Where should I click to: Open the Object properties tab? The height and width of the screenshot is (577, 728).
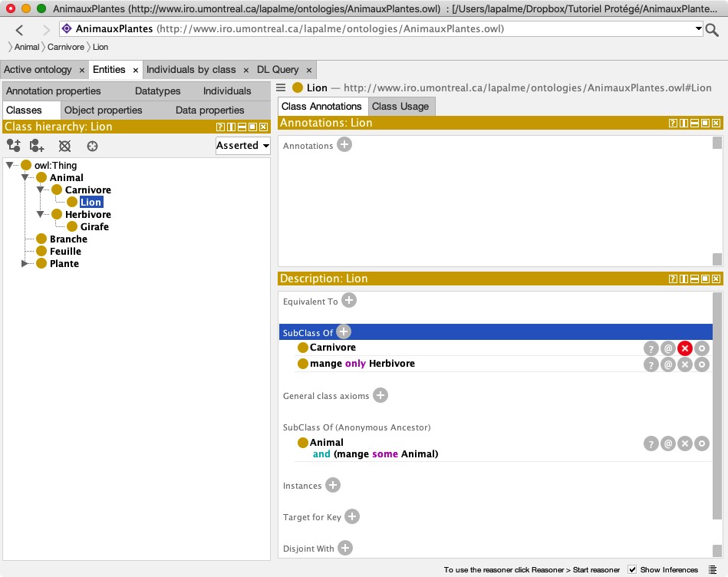click(x=103, y=110)
